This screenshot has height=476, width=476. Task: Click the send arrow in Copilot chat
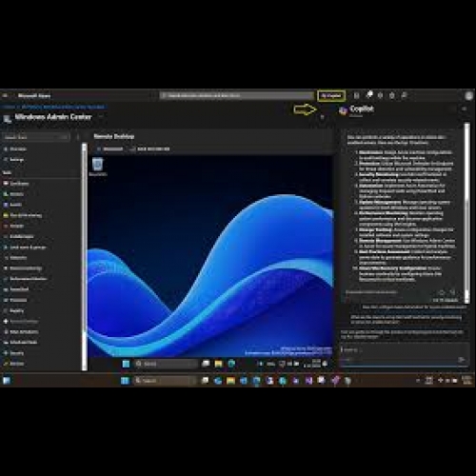[461, 359]
